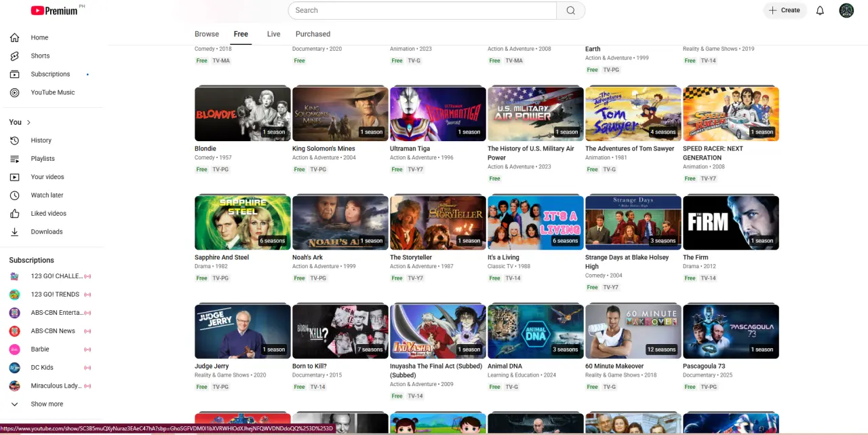
Task: Open the Purchased tab
Action: pos(313,34)
